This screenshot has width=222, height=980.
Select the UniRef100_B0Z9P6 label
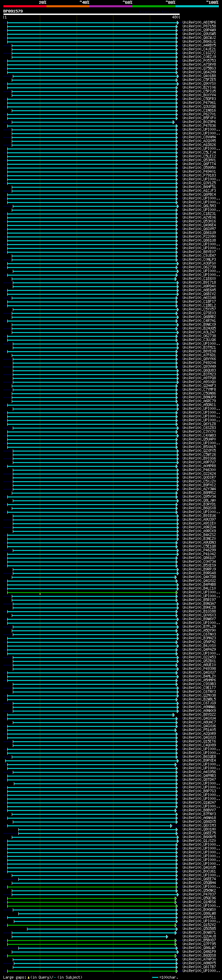[199, 122]
